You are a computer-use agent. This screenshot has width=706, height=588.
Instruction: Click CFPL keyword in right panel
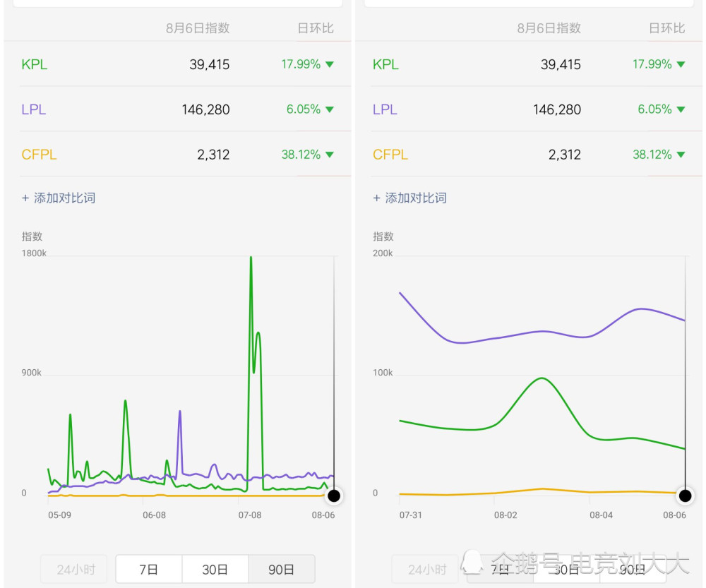(390, 155)
